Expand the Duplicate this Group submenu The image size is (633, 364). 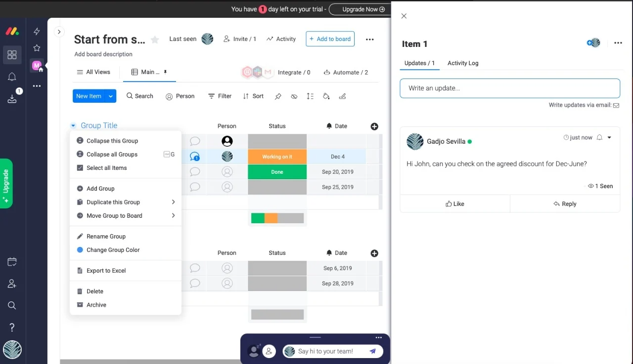point(173,202)
